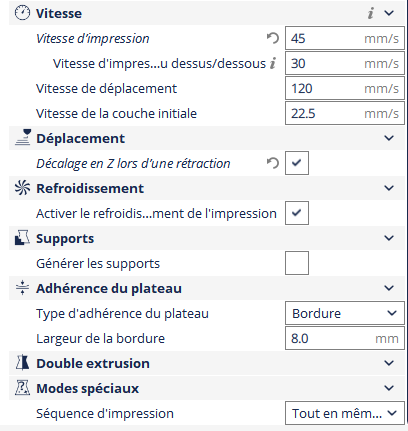Enable the Générer les supports checkbox

[x=297, y=263]
